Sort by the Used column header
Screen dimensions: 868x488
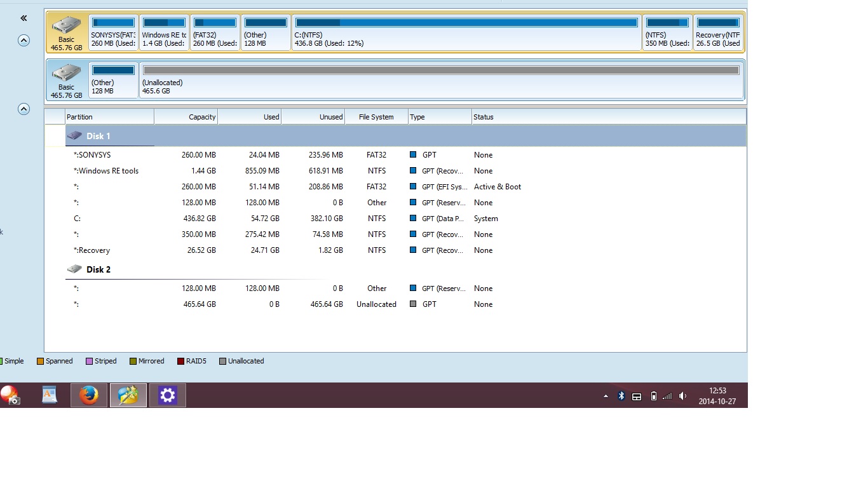pos(250,117)
